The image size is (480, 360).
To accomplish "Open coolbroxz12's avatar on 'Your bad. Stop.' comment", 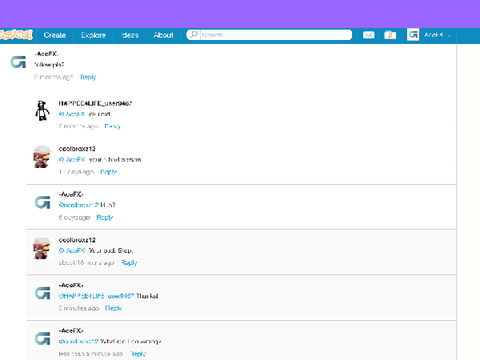I will [x=43, y=248].
